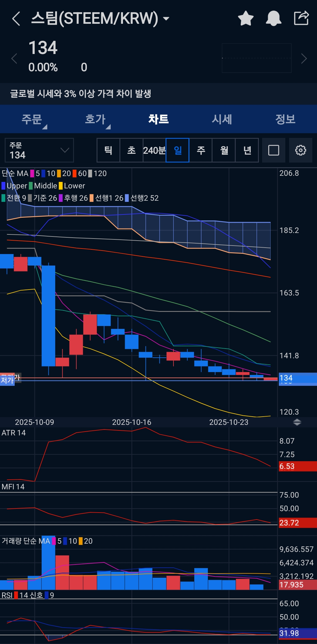Tap the 저가 low price marker label

[x=7, y=380]
